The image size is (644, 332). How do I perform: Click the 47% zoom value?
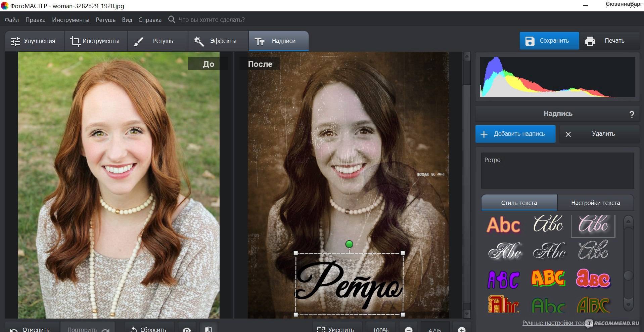435,329
